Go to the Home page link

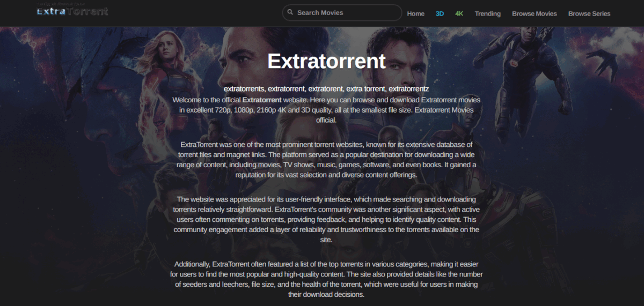(415, 13)
